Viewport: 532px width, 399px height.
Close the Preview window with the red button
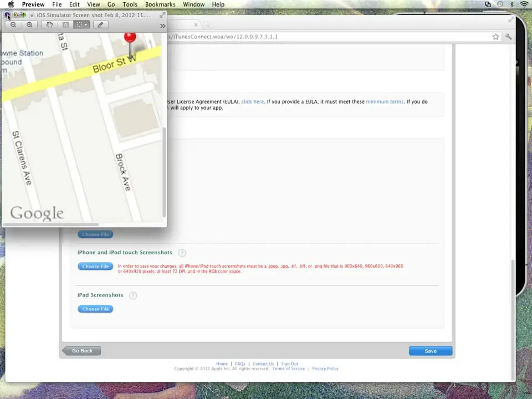[7, 14]
